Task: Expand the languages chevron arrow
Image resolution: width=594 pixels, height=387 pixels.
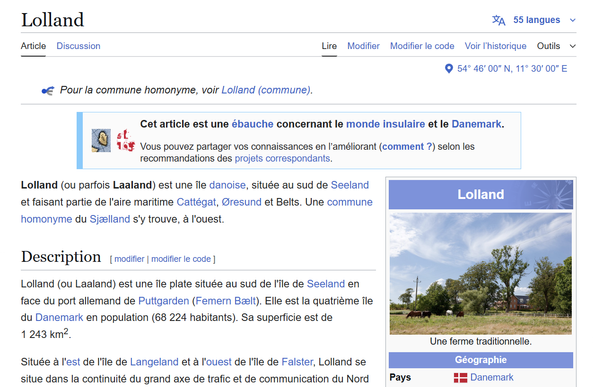Action: tap(572, 20)
